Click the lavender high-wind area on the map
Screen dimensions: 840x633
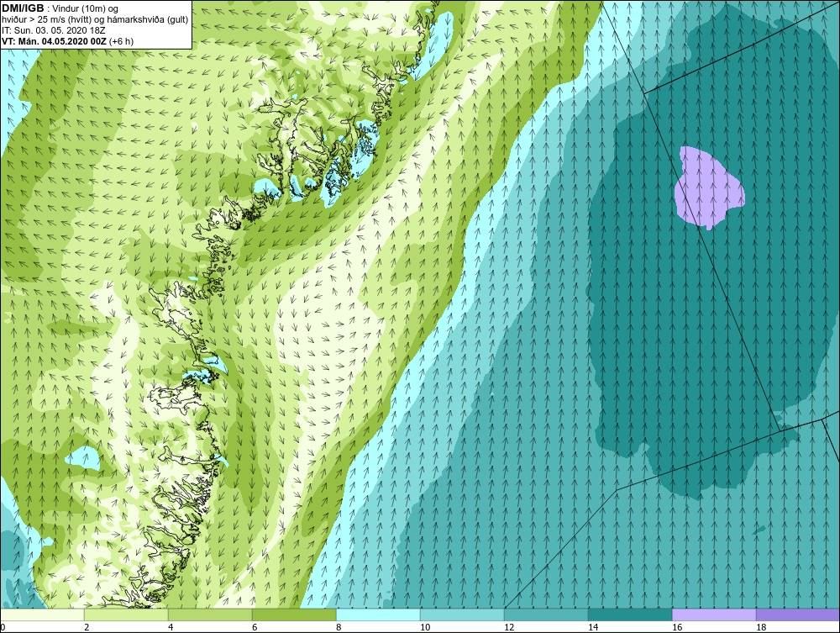(x=708, y=187)
